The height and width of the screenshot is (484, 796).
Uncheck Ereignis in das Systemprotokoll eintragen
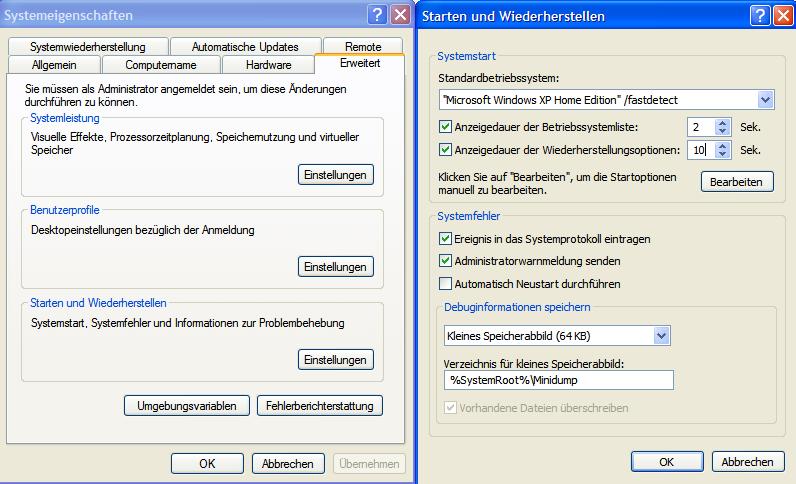[x=445, y=238]
